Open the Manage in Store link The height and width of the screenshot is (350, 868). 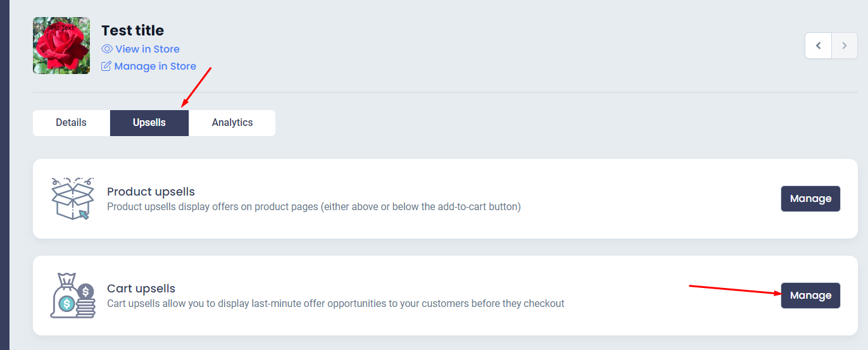coord(155,66)
